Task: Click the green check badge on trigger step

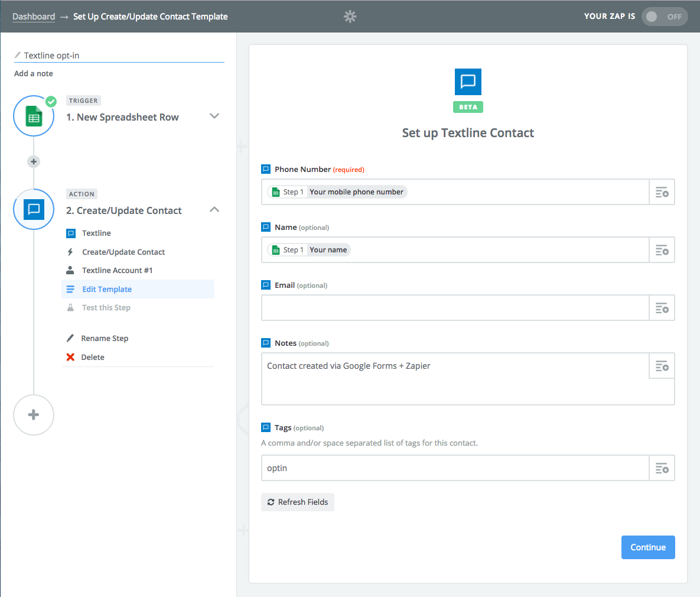Action: click(51, 102)
